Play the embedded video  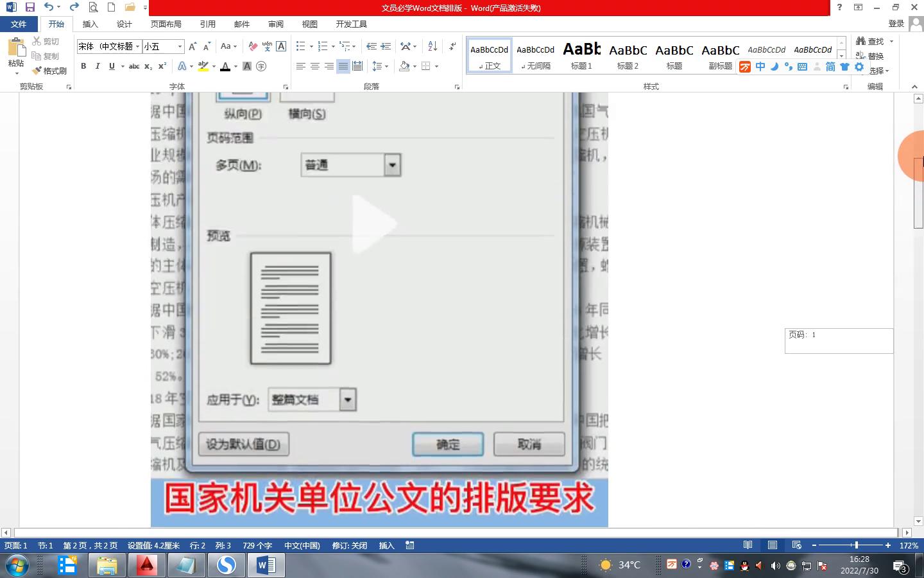coord(374,223)
